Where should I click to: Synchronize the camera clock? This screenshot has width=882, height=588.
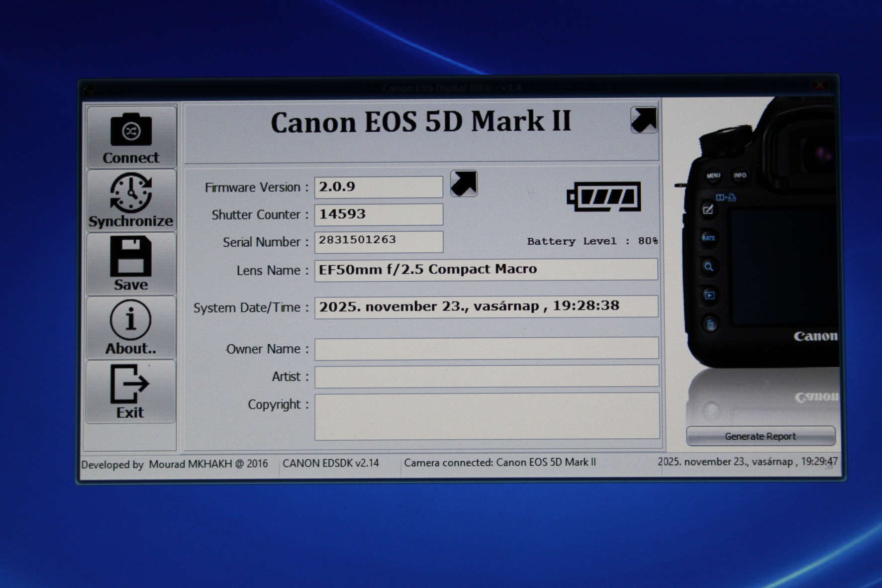pos(131,200)
